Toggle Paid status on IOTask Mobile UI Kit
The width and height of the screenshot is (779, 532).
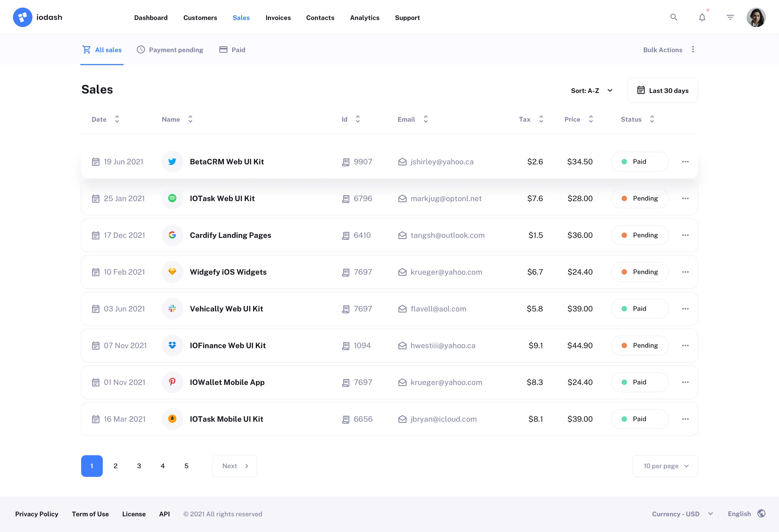click(639, 419)
